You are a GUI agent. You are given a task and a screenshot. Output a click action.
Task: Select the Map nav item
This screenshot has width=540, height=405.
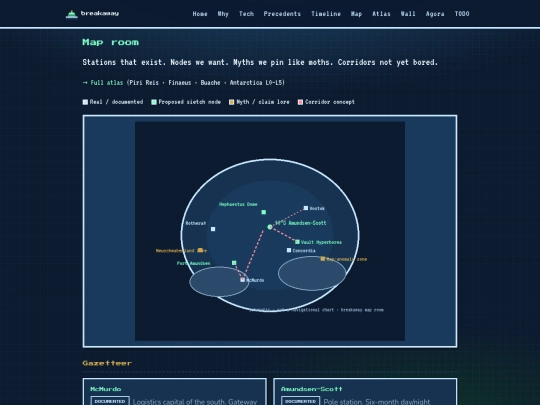pos(356,14)
